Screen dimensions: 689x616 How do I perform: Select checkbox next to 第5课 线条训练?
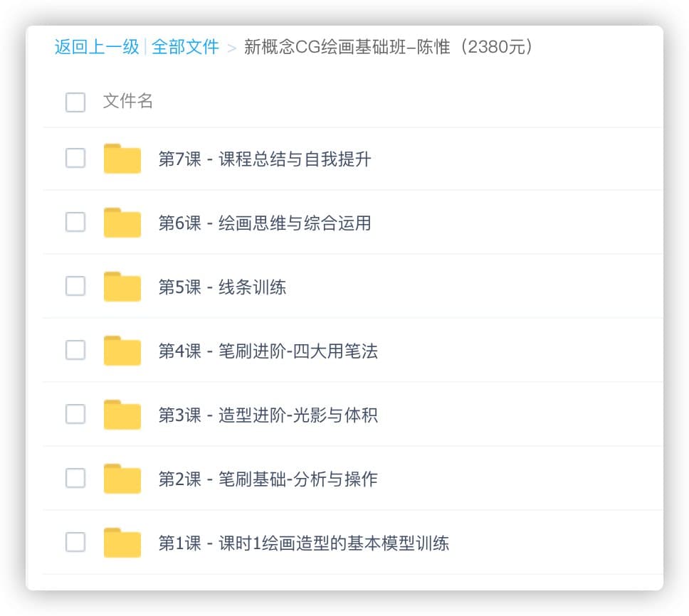click(75, 286)
